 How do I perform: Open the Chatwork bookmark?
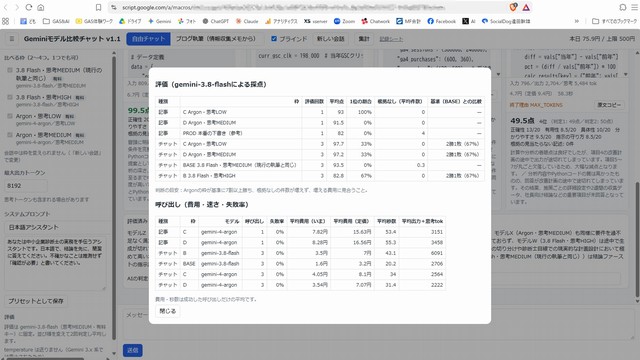pyautogui.click(x=376, y=21)
